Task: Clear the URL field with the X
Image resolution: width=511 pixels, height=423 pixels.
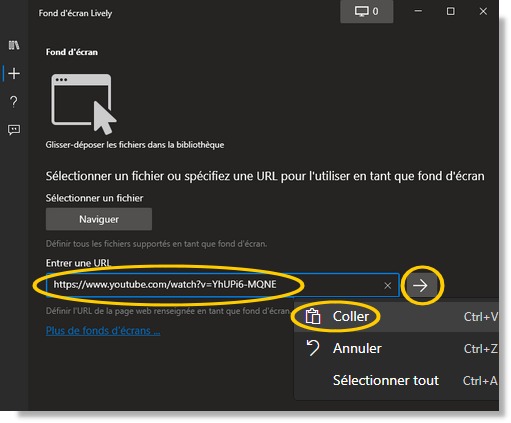Action: click(x=387, y=286)
